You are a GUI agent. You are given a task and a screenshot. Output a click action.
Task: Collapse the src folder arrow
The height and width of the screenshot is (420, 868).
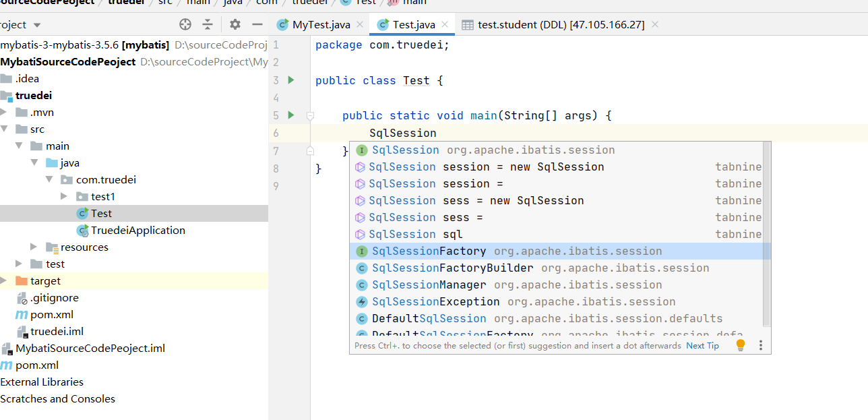pos(4,129)
